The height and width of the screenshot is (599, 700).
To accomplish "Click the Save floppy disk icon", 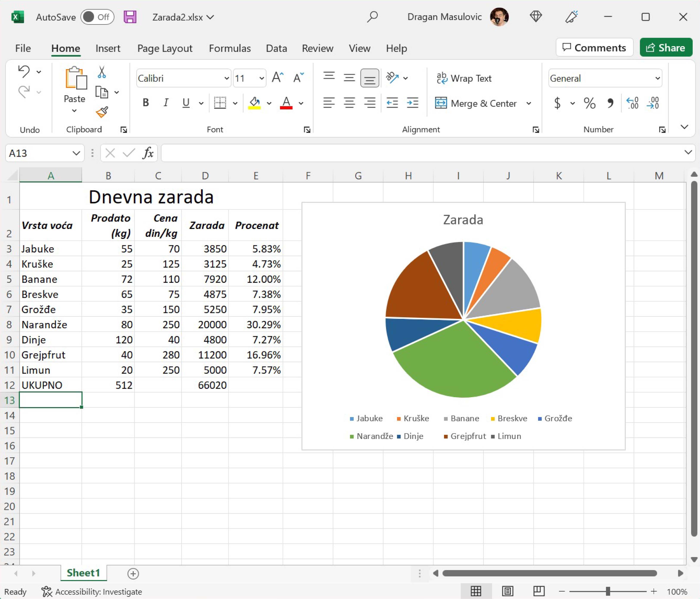I will pyautogui.click(x=130, y=17).
